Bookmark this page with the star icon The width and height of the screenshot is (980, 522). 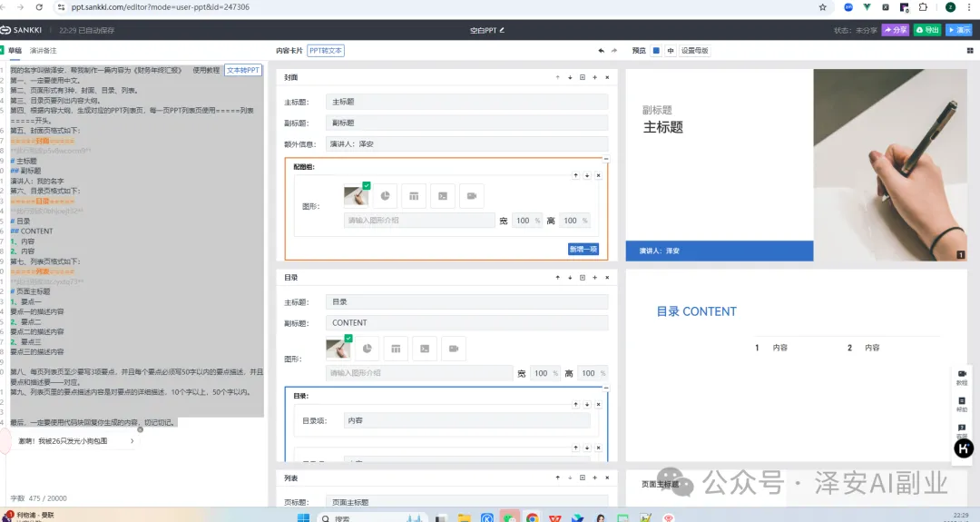pos(822,7)
